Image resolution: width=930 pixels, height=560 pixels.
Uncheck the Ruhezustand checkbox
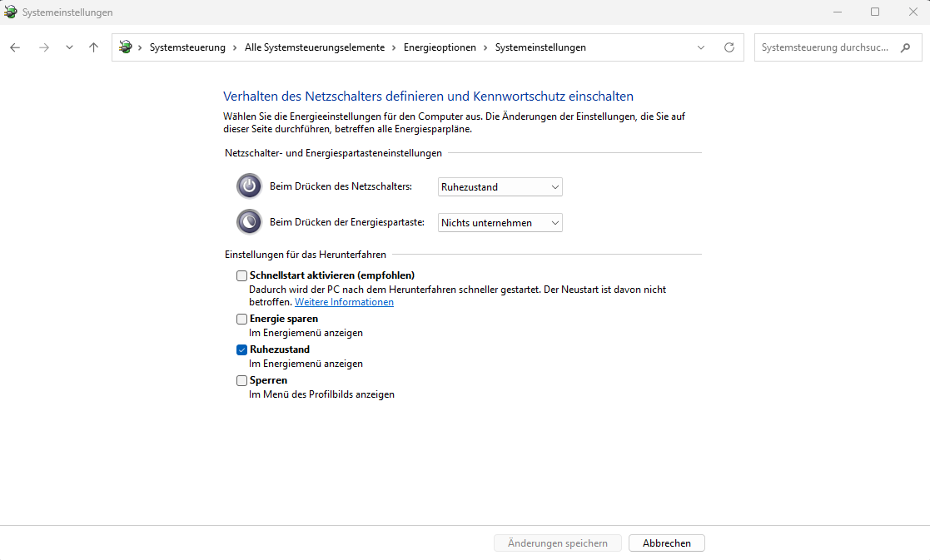(242, 349)
